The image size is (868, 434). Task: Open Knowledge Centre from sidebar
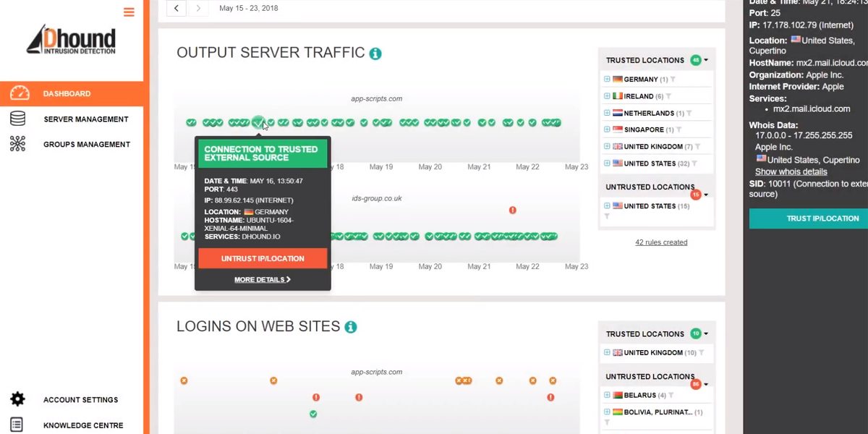(x=82, y=425)
